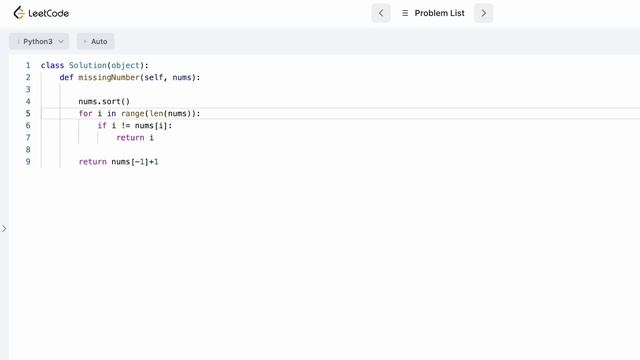The width and height of the screenshot is (640, 360).
Task: Click the Auto button
Action: pos(96,41)
